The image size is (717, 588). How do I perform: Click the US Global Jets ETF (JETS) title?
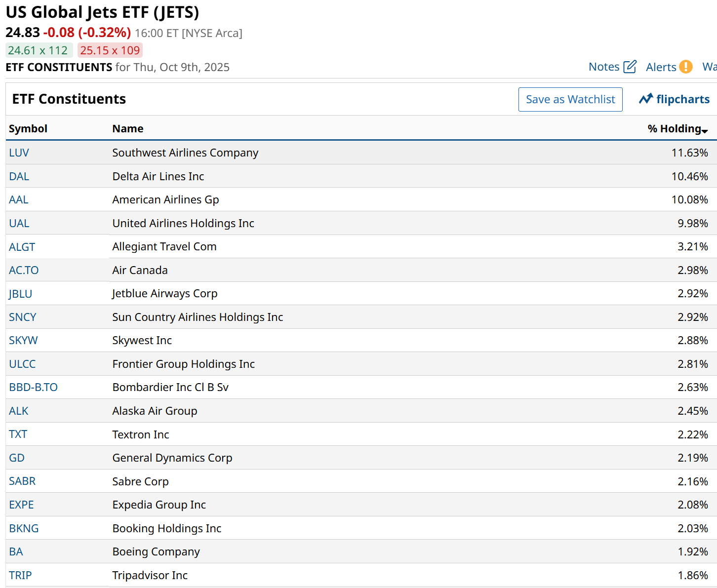pos(102,12)
